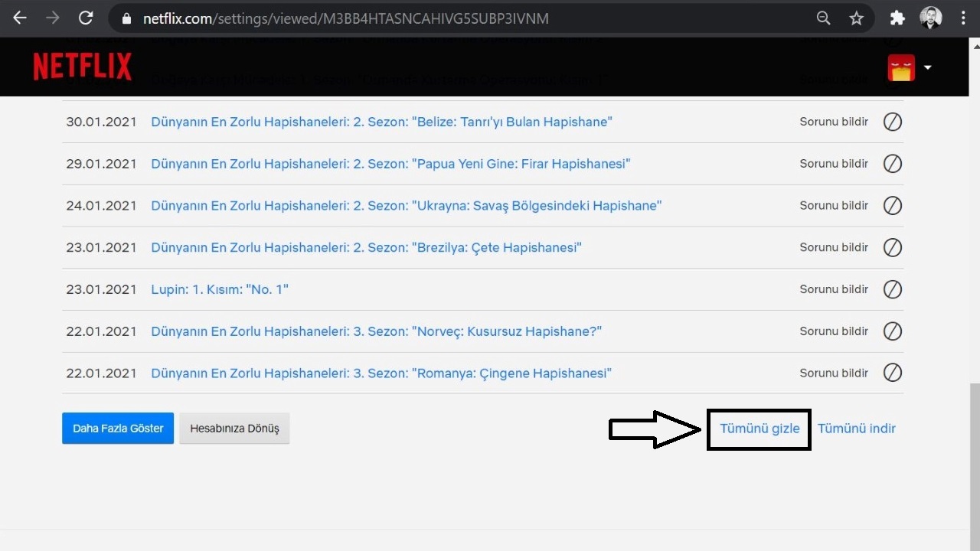Click the Tümünü gizle link
Viewport: 980px width, 551px height.
coord(759,429)
